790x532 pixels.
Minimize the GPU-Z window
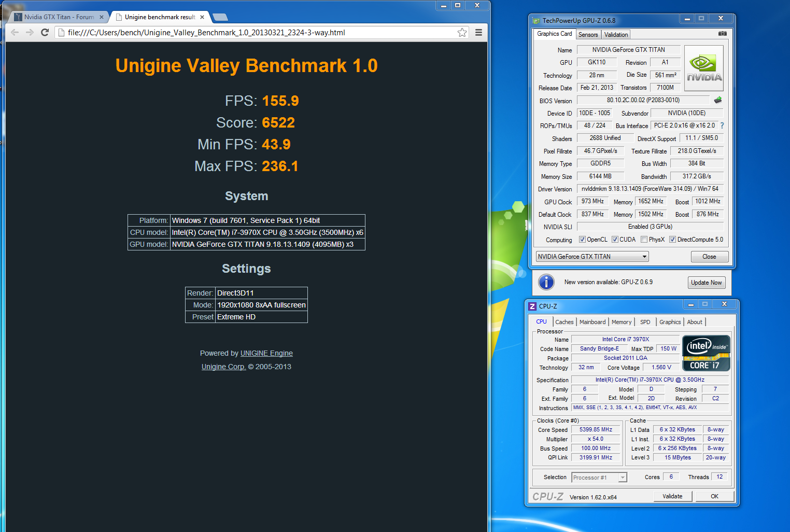pyautogui.click(x=687, y=19)
